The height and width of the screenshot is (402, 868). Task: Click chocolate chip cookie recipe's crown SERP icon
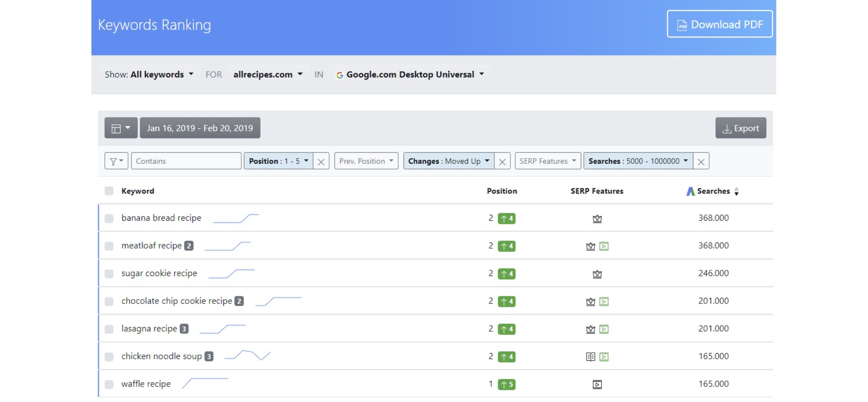591,301
